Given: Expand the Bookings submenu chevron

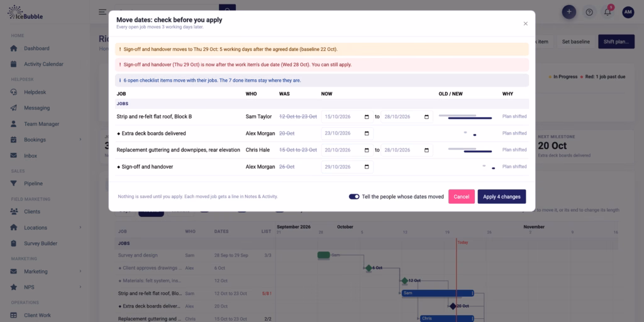Looking at the screenshot, I should [x=80, y=140].
